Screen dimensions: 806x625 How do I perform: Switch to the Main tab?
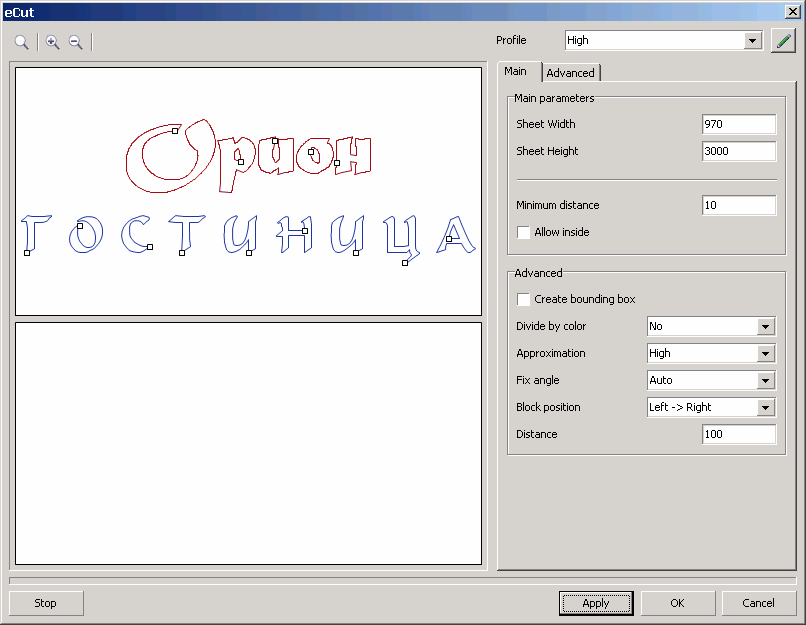(516, 71)
